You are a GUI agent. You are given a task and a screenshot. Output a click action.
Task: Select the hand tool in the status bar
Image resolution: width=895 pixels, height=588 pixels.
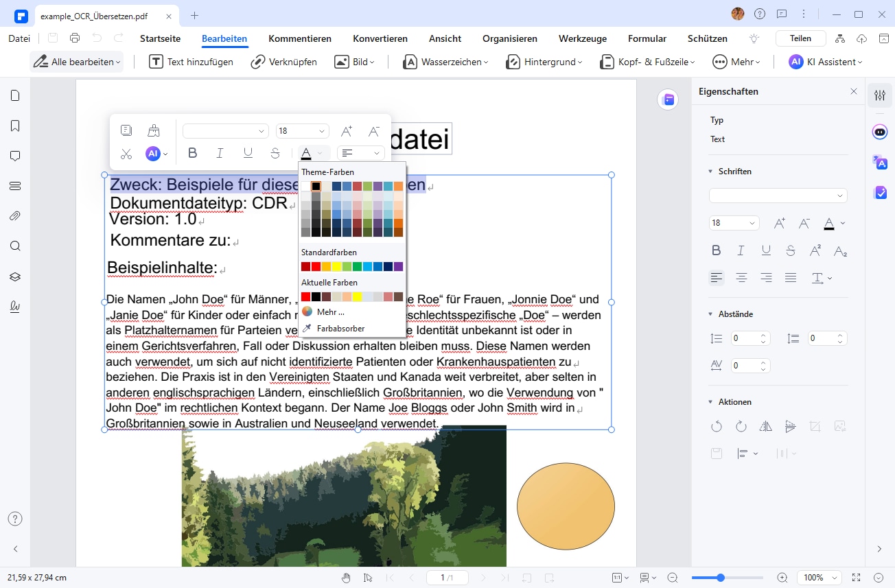(347, 578)
